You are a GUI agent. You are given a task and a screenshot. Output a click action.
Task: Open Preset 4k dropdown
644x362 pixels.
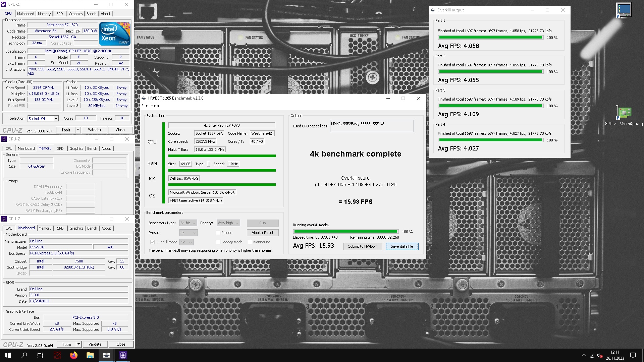pos(189,233)
